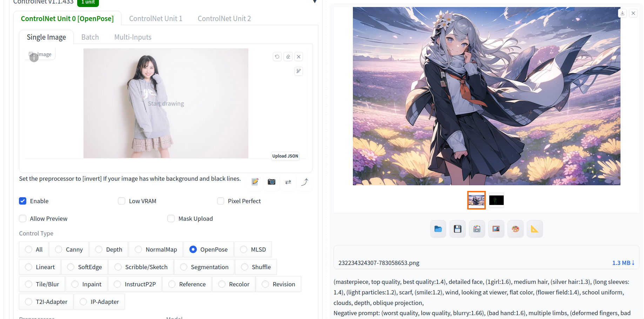The image size is (644, 319).
Task: Click the undo icon on image canvas
Action: pyautogui.click(x=277, y=57)
